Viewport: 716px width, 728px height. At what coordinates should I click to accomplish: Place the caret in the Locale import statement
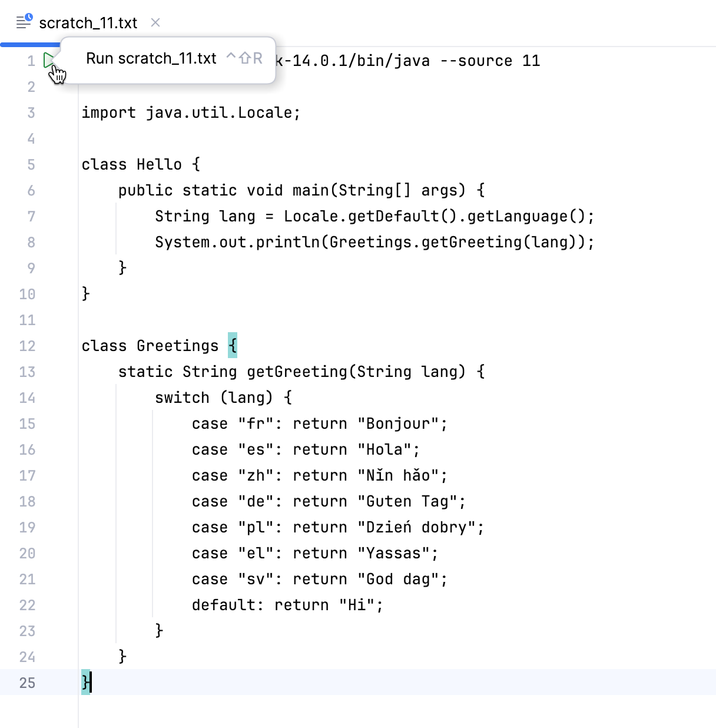point(188,112)
